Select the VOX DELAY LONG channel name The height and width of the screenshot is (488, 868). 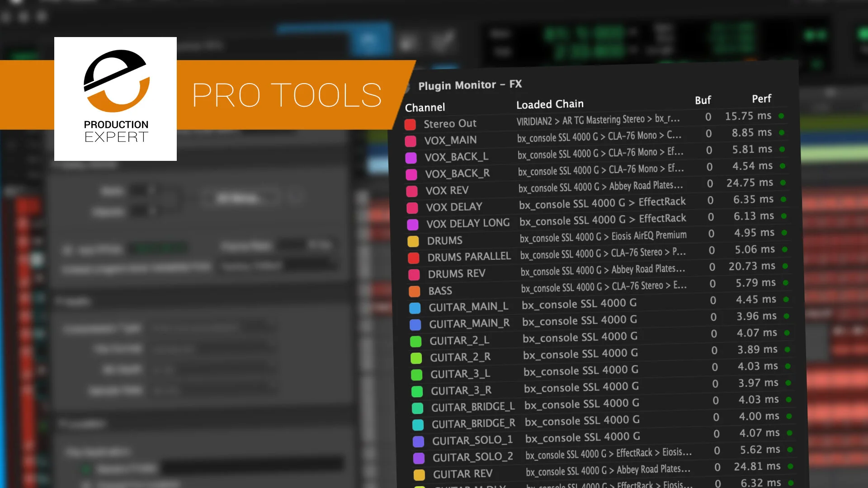coord(468,223)
